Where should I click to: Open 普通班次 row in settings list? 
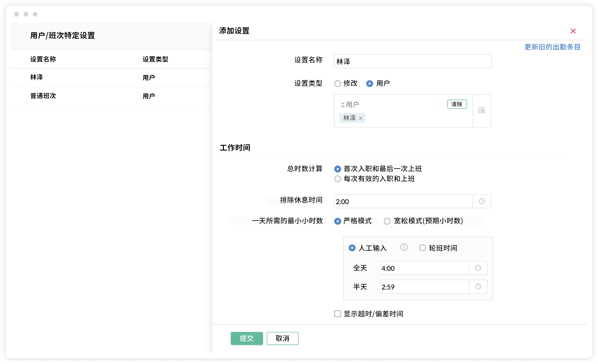point(43,96)
